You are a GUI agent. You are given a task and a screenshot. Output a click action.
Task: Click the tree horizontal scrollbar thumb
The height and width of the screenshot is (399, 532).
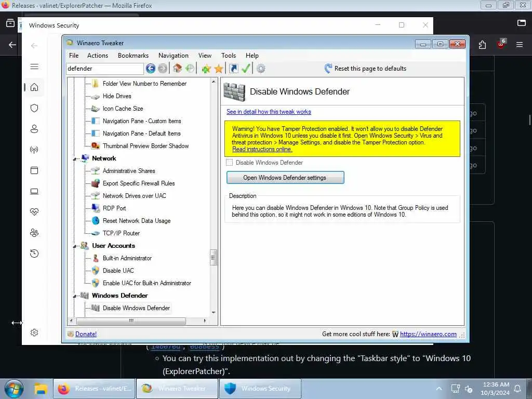click(x=131, y=321)
